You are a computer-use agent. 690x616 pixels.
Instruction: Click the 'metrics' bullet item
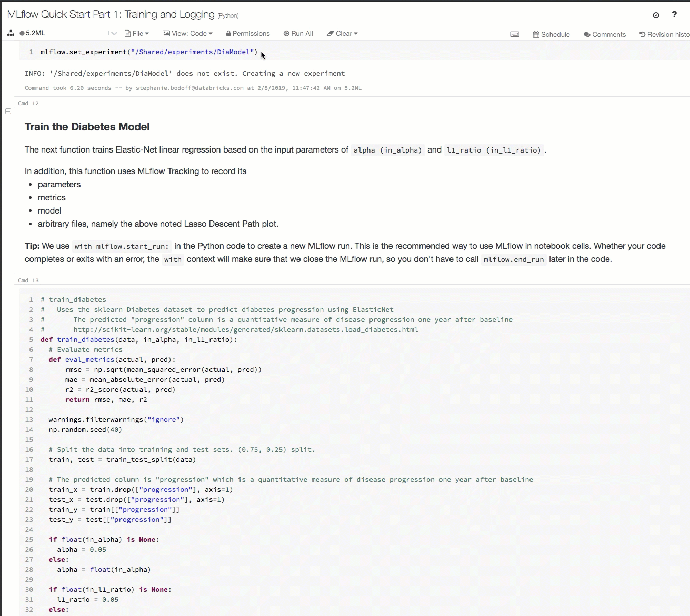(x=52, y=198)
